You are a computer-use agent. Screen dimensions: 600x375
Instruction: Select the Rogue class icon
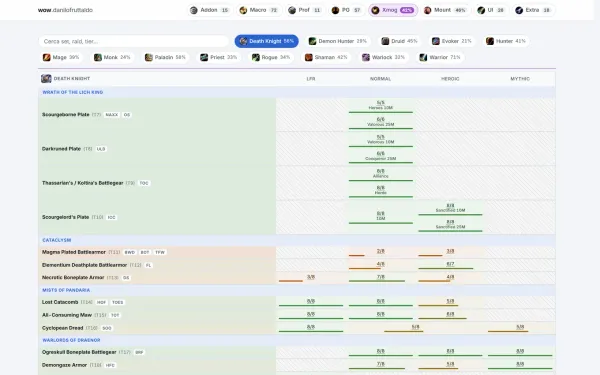click(x=256, y=57)
